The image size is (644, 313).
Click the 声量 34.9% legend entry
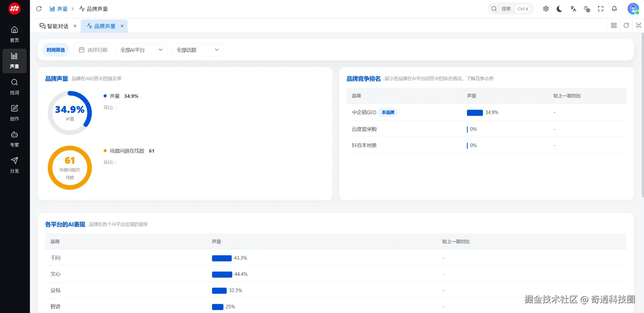[x=121, y=96]
